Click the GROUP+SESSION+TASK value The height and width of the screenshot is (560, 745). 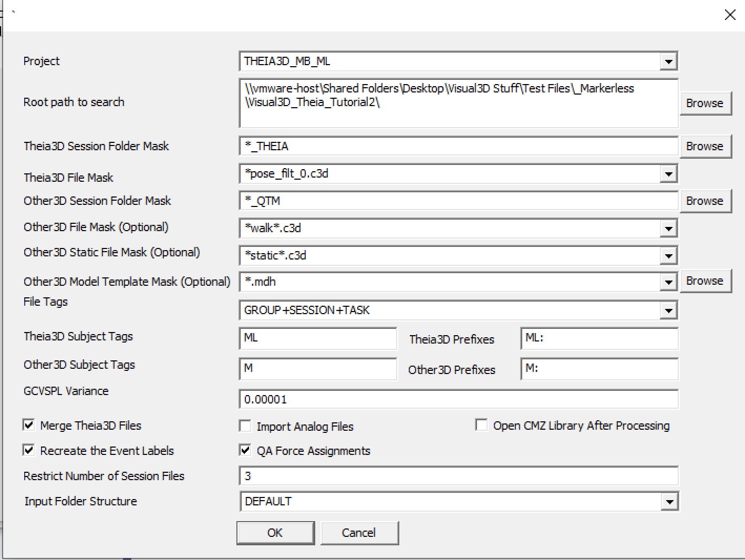point(307,310)
